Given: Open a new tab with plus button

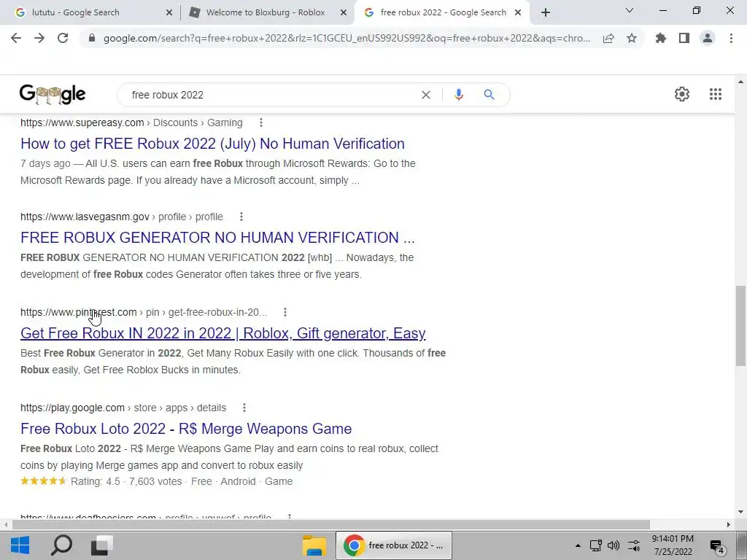Looking at the screenshot, I should (x=546, y=12).
